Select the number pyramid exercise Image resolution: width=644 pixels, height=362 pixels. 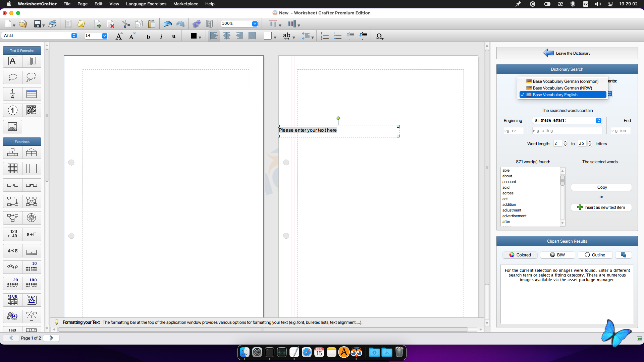click(x=13, y=153)
